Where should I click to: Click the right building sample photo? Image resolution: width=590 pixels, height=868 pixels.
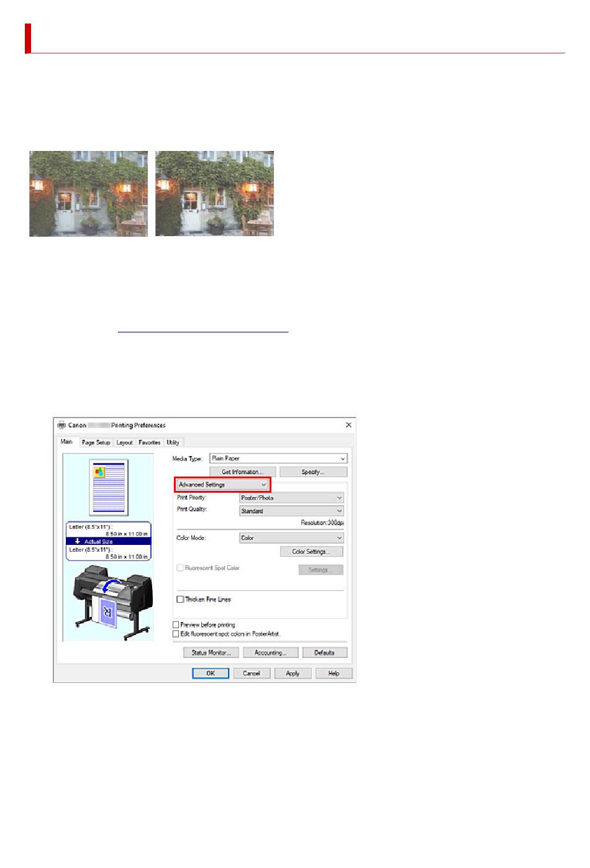[x=214, y=193]
